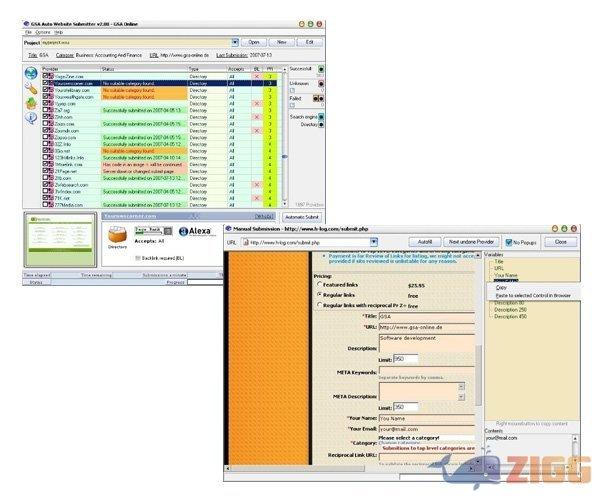
Task: Click the Autofill button
Action: pyautogui.click(x=424, y=242)
